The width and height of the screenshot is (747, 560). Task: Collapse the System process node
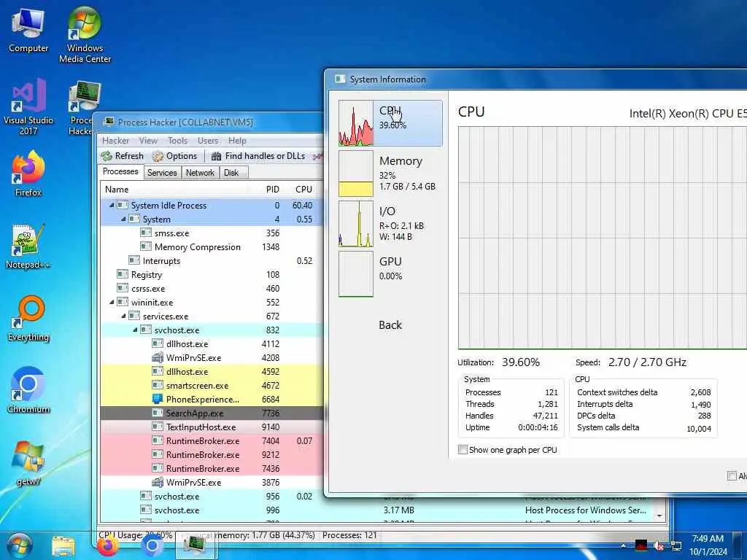tap(123, 219)
